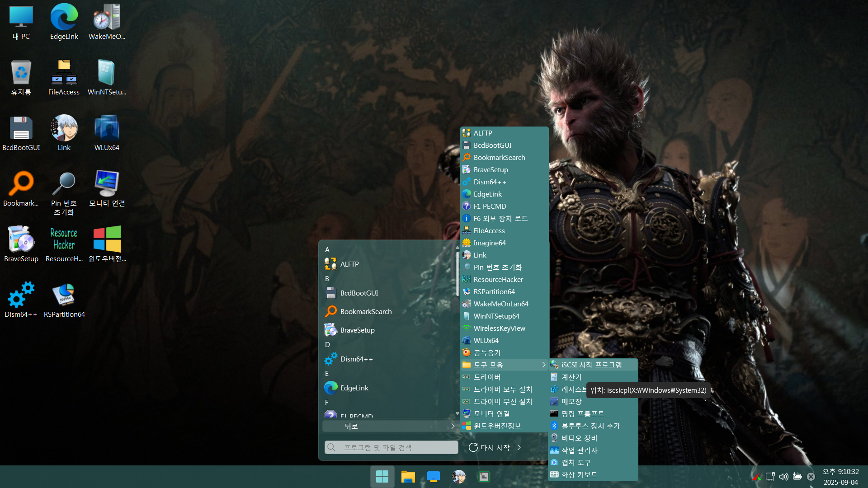The width and height of the screenshot is (868, 488).
Task: Choose 명령 프롬프트 from tools submenu
Action: point(582,413)
